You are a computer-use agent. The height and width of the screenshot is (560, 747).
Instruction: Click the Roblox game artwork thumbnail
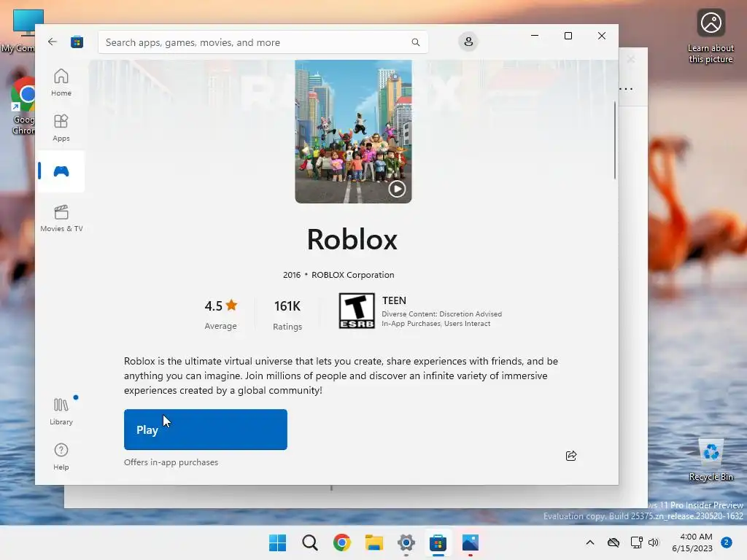353,131
